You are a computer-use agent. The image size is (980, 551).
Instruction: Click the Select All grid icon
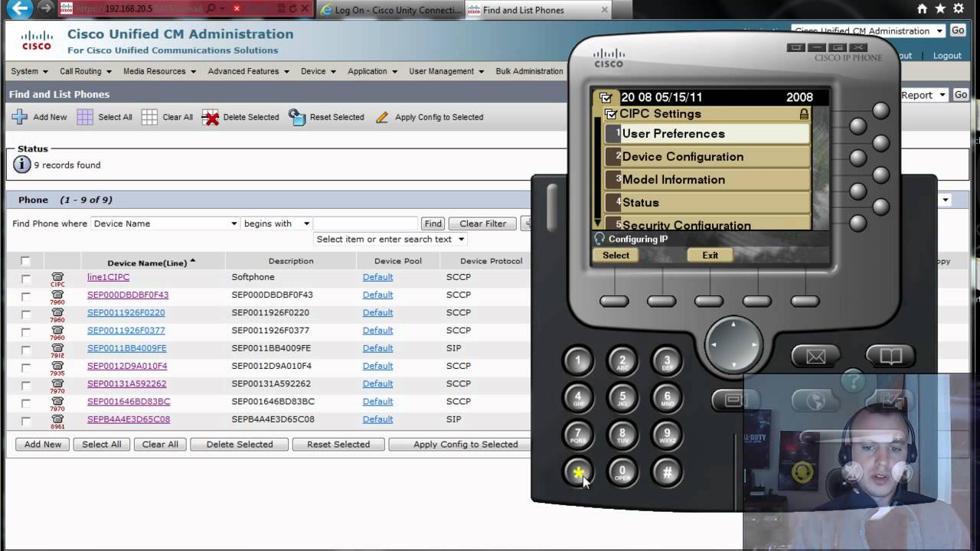tap(85, 117)
